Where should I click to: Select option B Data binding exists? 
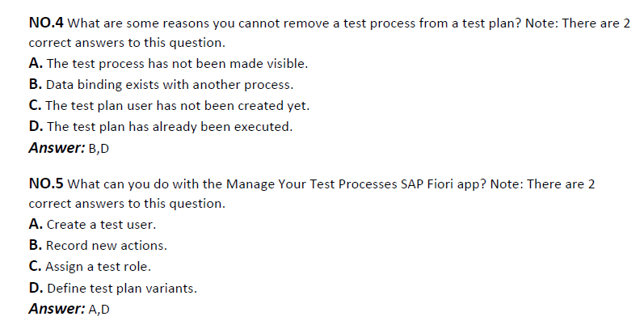pyautogui.click(x=161, y=85)
